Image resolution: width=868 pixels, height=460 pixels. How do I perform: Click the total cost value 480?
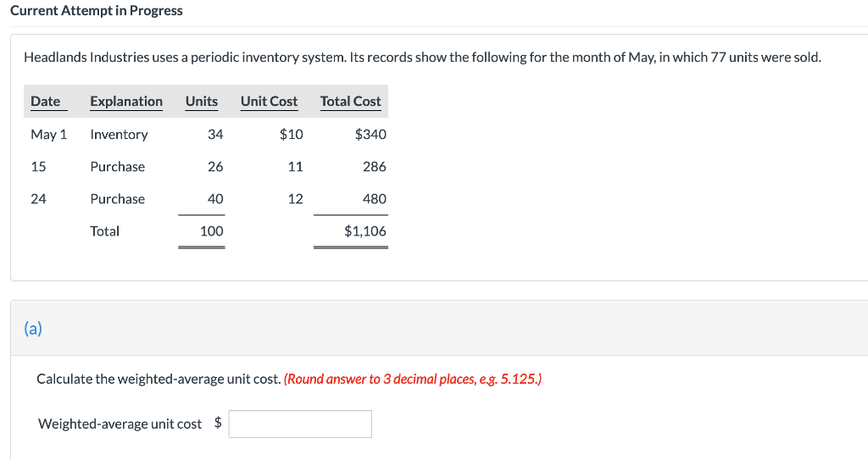click(375, 199)
